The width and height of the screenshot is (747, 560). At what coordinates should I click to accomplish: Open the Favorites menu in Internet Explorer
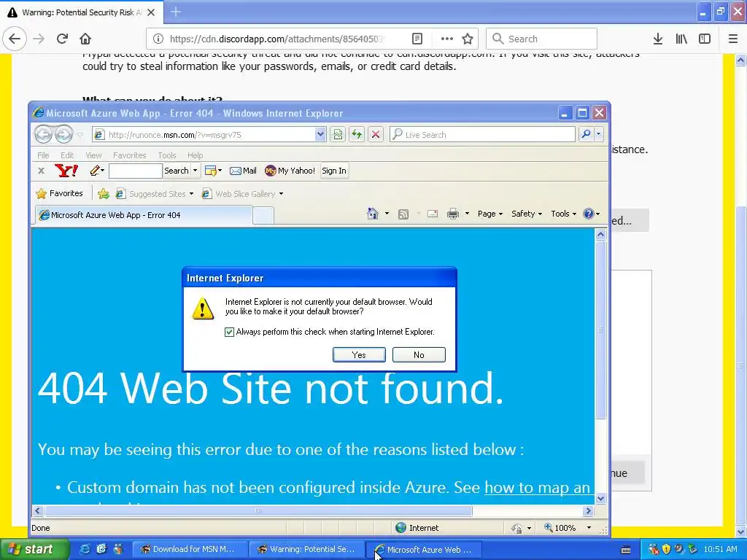[129, 155]
